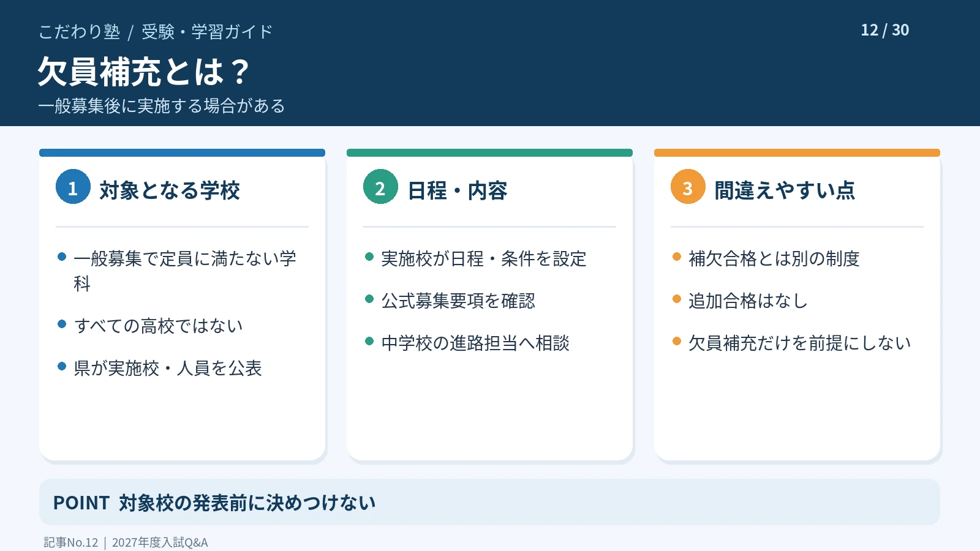
Task: Click the heading 対象となる学校
Action: coord(170,190)
